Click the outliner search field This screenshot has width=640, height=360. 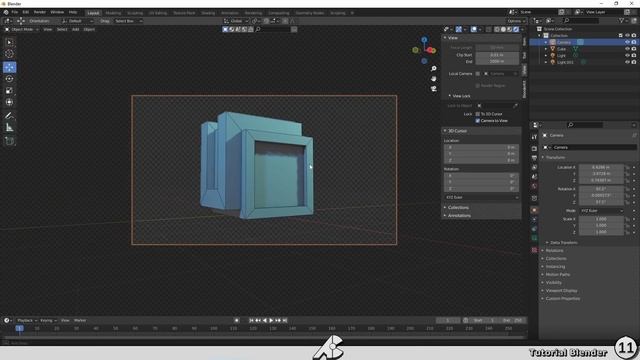point(581,20)
